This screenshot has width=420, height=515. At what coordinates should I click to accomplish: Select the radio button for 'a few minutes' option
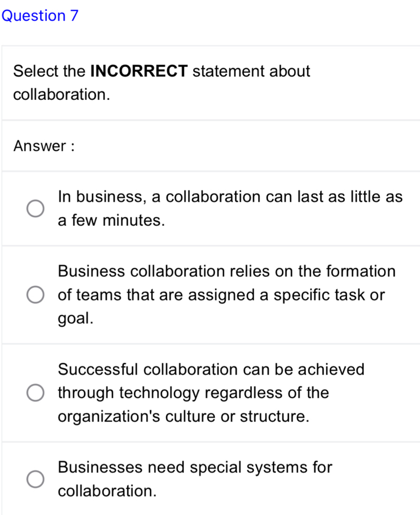tap(36, 208)
